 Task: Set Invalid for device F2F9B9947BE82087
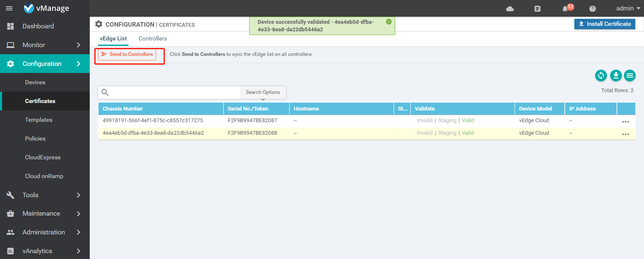coord(424,121)
